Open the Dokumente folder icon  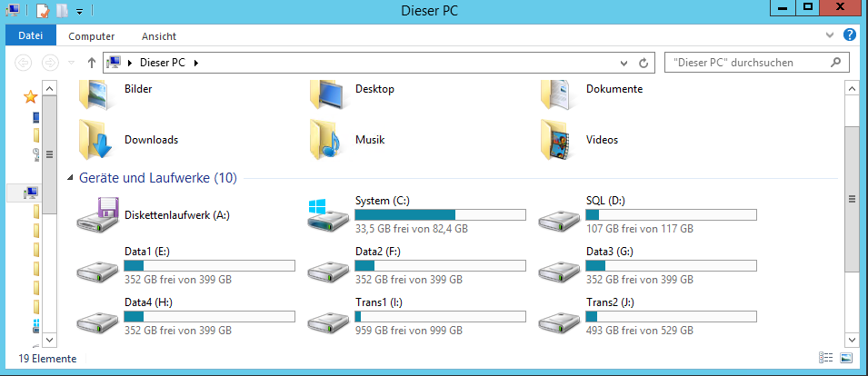(557, 94)
